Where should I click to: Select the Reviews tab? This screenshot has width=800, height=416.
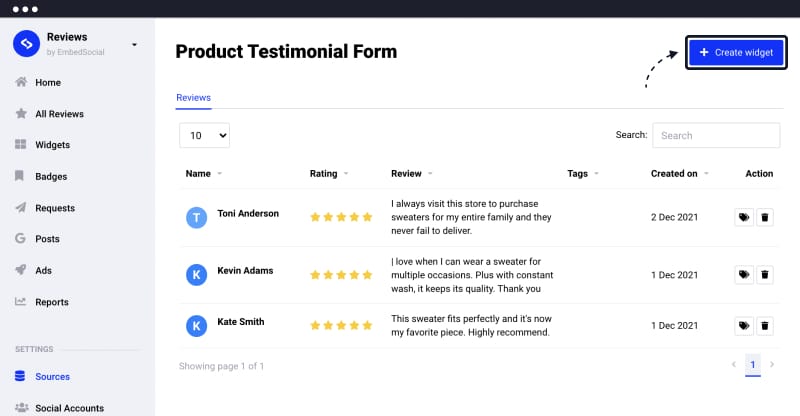pyautogui.click(x=193, y=97)
